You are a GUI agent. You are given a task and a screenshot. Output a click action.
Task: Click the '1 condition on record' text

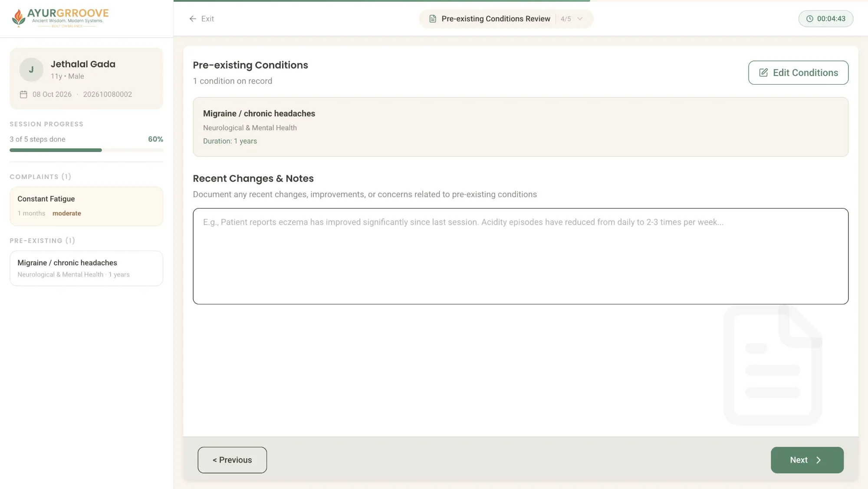(233, 81)
